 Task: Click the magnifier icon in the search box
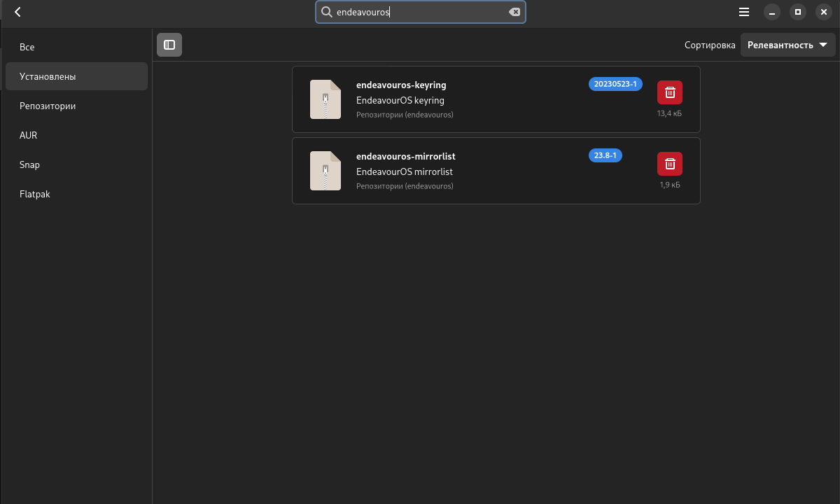click(326, 12)
